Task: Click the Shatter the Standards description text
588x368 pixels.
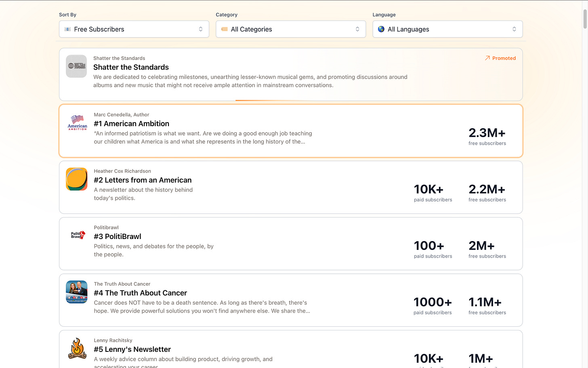Action: [x=250, y=81]
